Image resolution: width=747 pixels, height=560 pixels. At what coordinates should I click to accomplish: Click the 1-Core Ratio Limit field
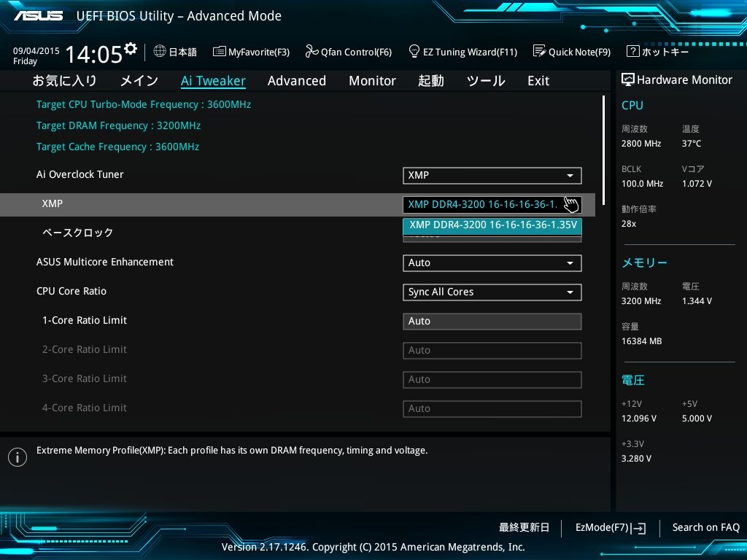[x=492, y=321]
